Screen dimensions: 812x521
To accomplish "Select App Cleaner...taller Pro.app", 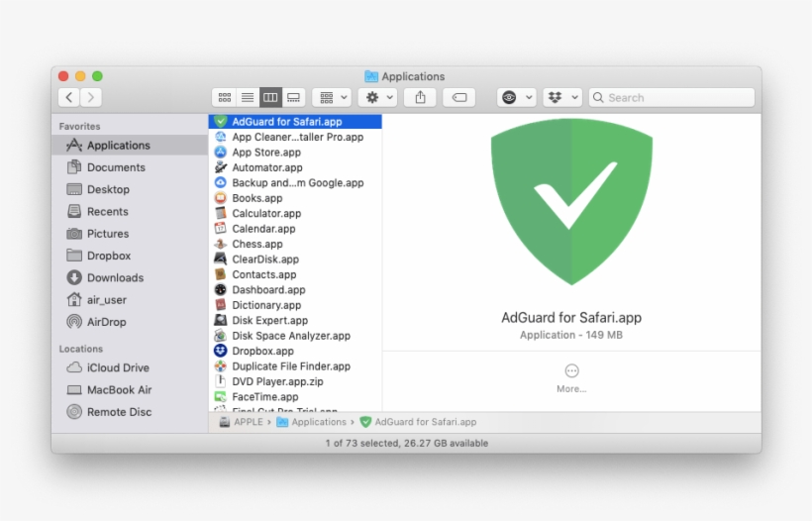I will pos(295,138).
